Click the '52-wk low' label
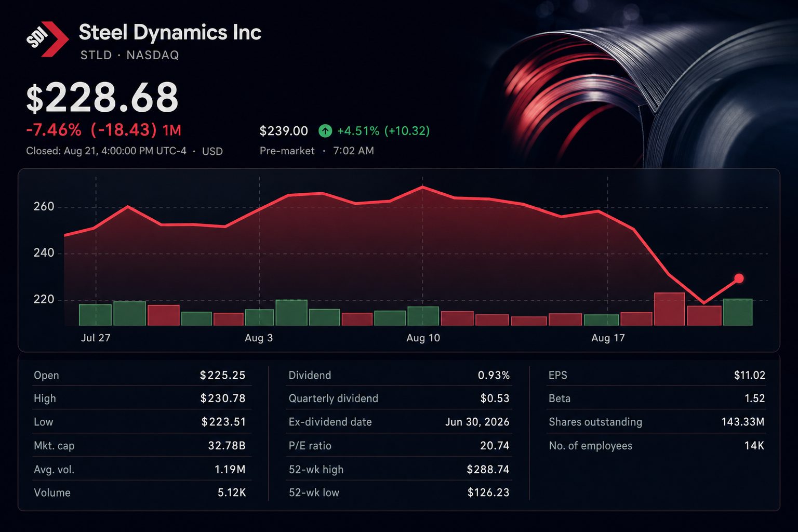This screenshot has width=798, height=532. coord(314,493)
